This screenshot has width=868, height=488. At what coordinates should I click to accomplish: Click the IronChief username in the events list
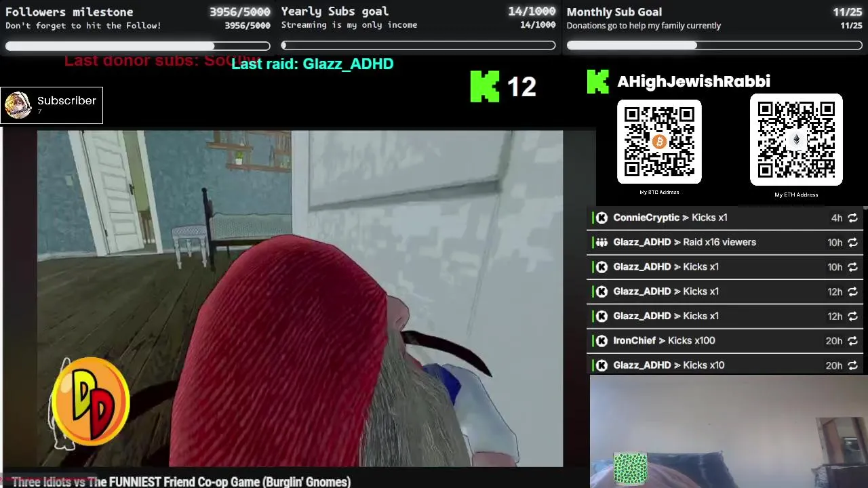tap(635, 341)
